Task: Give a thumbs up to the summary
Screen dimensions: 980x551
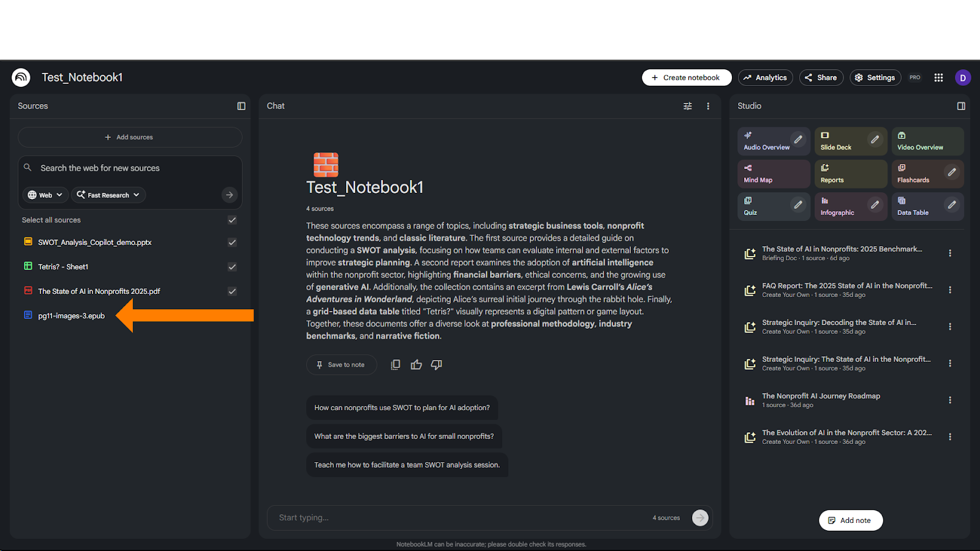Action: (x=417, y=364)
